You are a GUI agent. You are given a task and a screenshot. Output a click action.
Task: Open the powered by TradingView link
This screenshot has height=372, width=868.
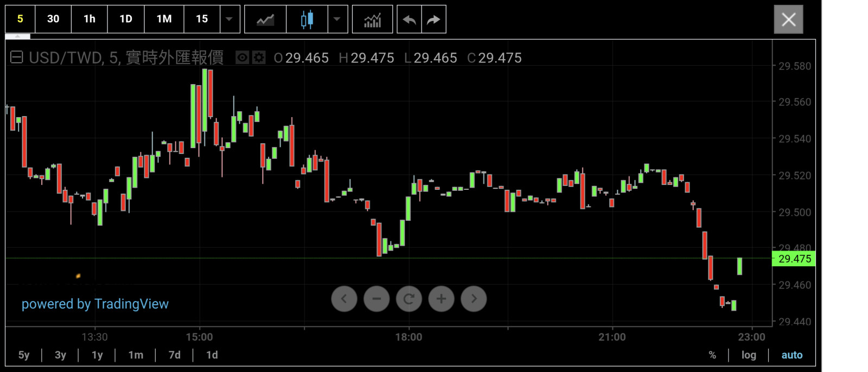point(95,304)
